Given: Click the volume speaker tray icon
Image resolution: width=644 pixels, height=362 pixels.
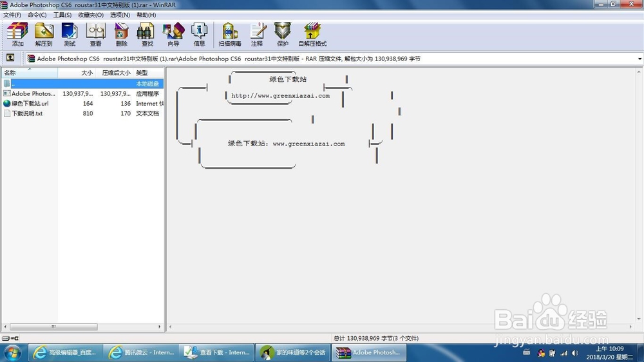Looking at the screenshot, I should coord(575,353).
